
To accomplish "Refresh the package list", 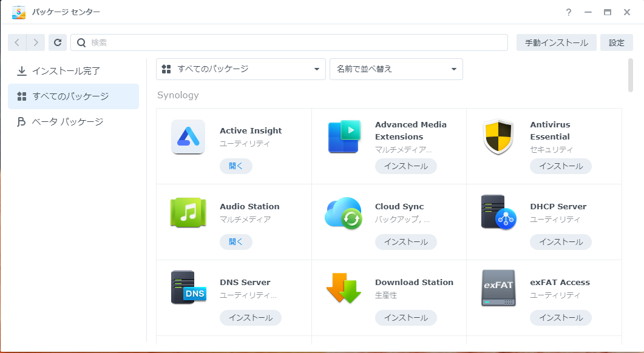I will coord(58,42).
